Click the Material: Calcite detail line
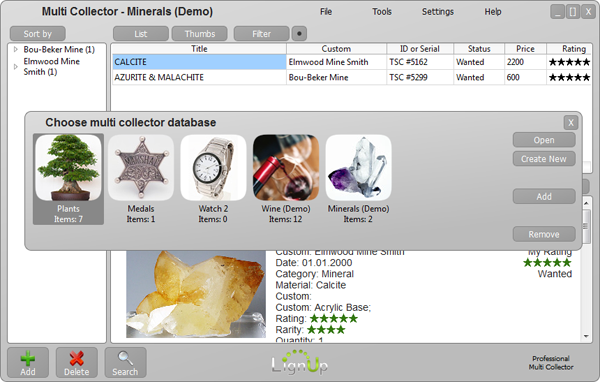 tap(311, 285)
